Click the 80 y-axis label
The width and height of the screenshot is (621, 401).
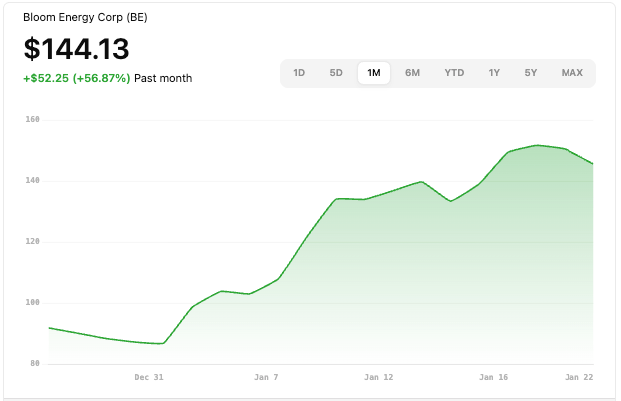coord(35,363)
